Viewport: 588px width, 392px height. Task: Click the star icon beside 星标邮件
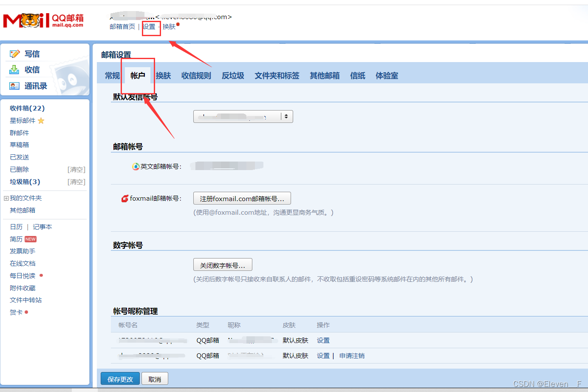click(x=41, y=121)
